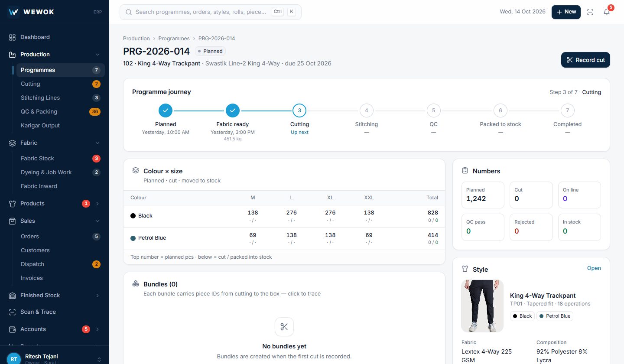
Task: Open Cutting in the sidebar
Action: pos(61,84)
